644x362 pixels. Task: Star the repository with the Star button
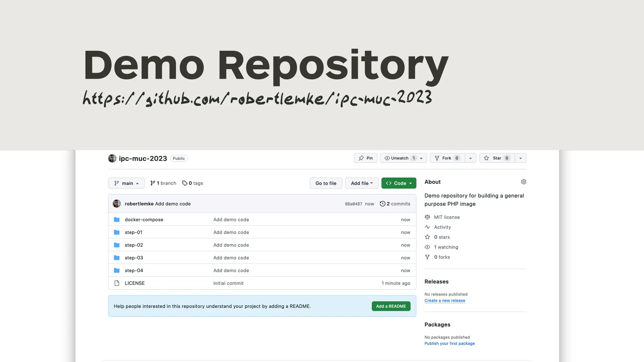coord(497,158)
